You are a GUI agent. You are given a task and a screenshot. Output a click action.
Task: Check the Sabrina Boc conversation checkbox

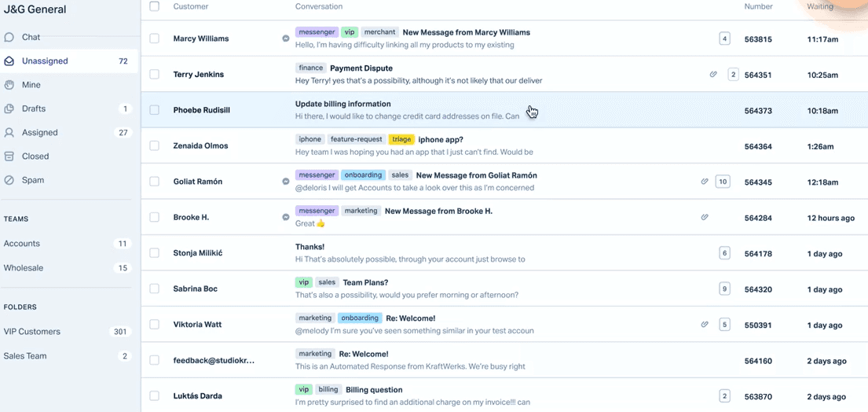point(155,289)
